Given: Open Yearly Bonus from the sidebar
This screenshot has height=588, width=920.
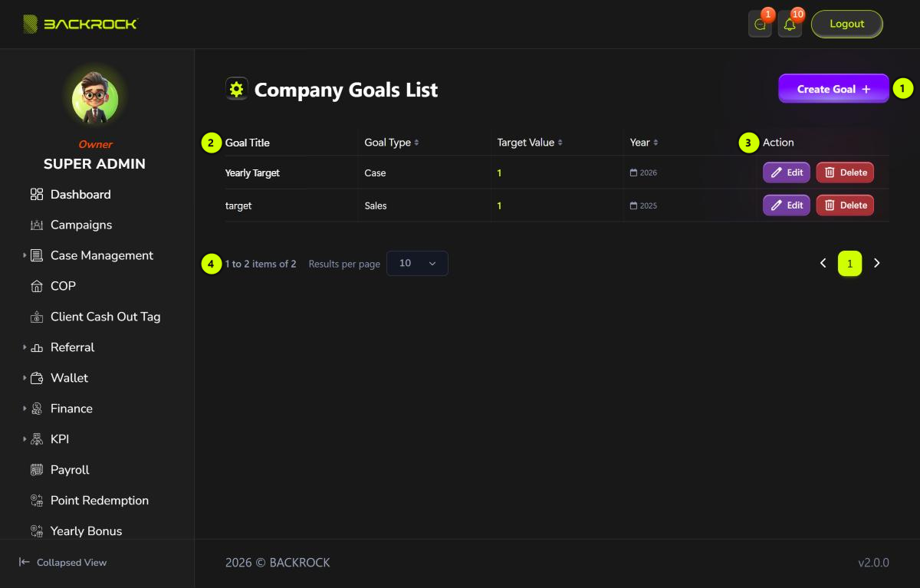Looking at the screenshot, I should 86,531.
